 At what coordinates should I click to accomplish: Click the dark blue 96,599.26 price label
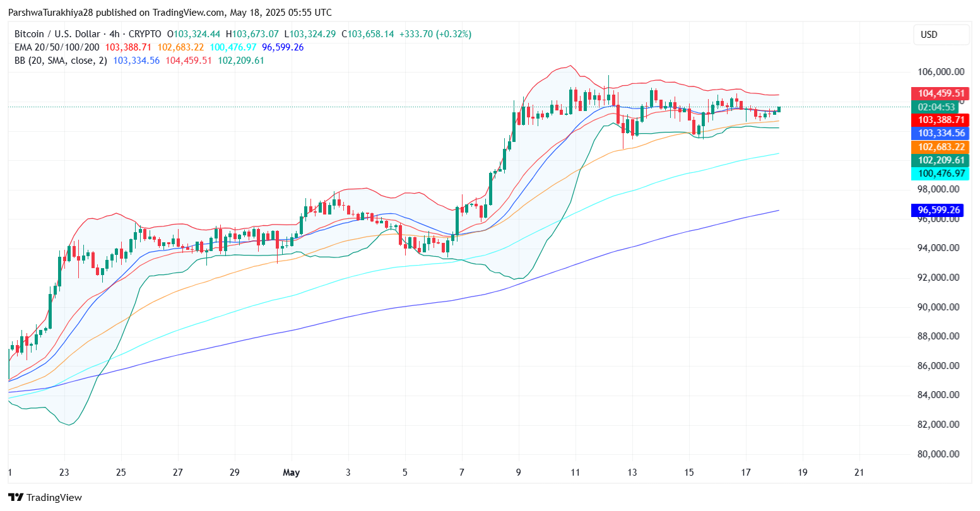tap(941, 210)
